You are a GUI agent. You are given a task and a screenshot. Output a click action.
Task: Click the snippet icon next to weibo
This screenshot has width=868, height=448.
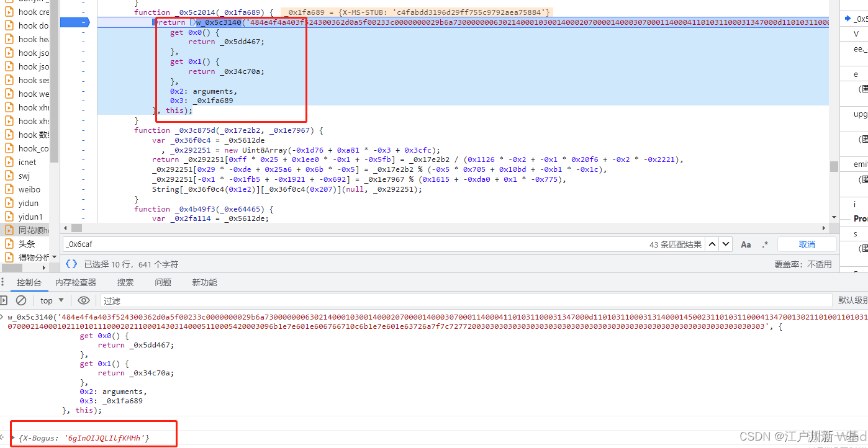(9, 189)
